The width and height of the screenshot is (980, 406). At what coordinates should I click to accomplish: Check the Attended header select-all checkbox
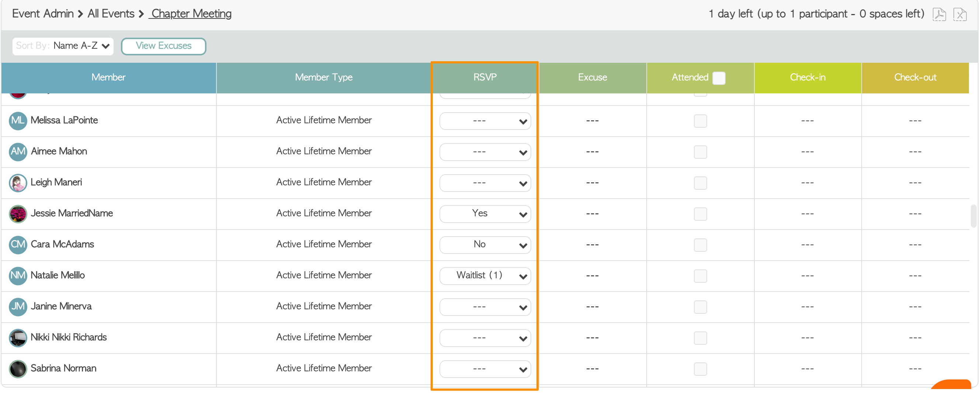pos(718,78)
